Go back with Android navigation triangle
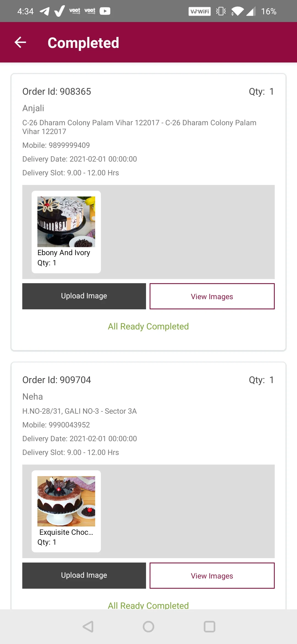The width and height of the screenshot is (297, 644). tap(88, 627)
